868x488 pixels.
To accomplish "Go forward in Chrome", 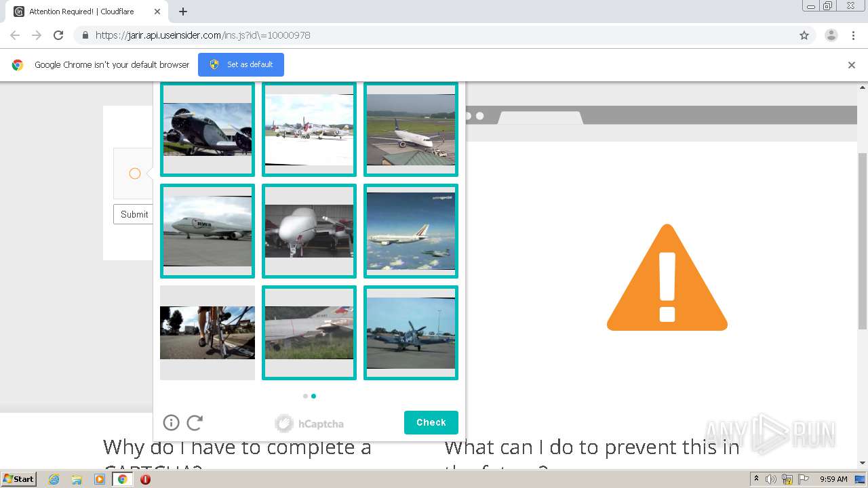I will tap(37, 35).
